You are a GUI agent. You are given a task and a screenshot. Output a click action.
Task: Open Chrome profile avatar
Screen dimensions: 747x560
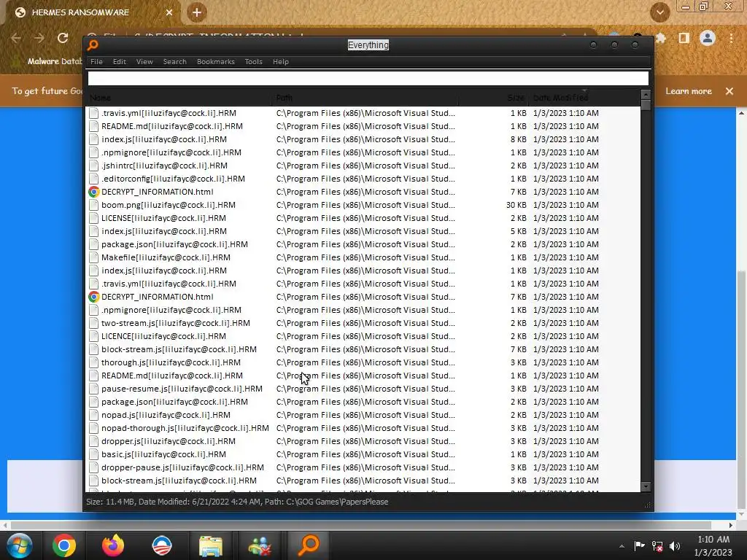(x=708, y=38)
